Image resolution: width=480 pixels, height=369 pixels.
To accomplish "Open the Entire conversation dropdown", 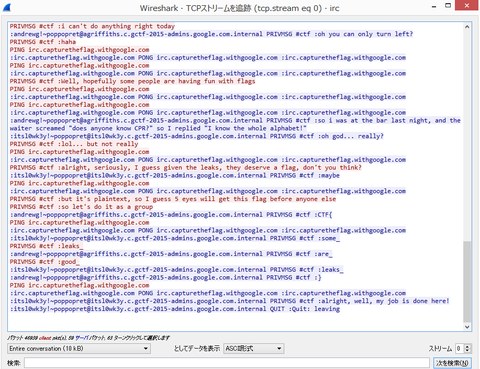I will (x=79, y=349).
